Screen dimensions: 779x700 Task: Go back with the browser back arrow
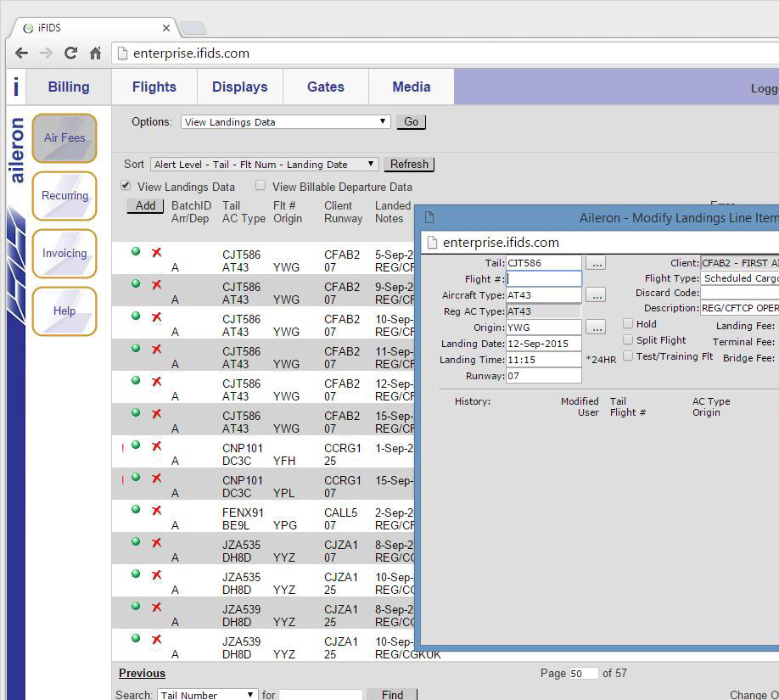pos(21,53)
